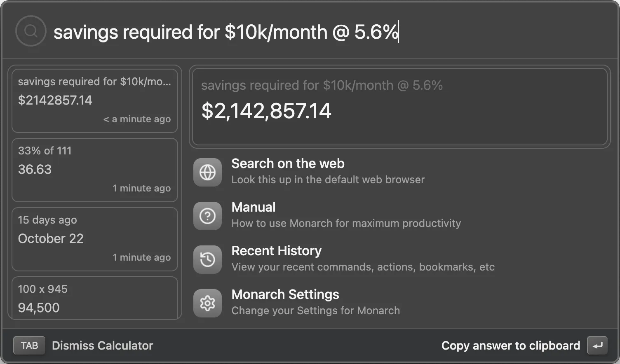
Task: Open the Manual title
Action: [254, 207]
